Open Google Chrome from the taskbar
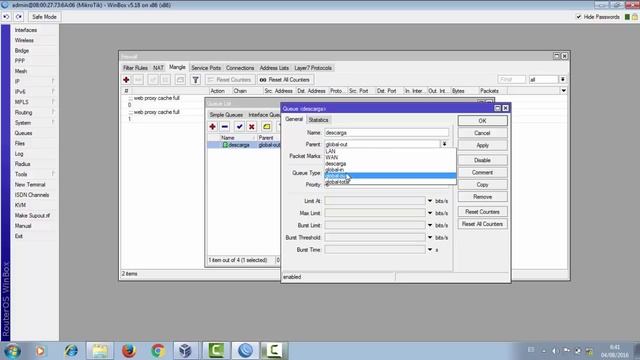Viewport: 640px width, 360px height. (x=158, y=350)
